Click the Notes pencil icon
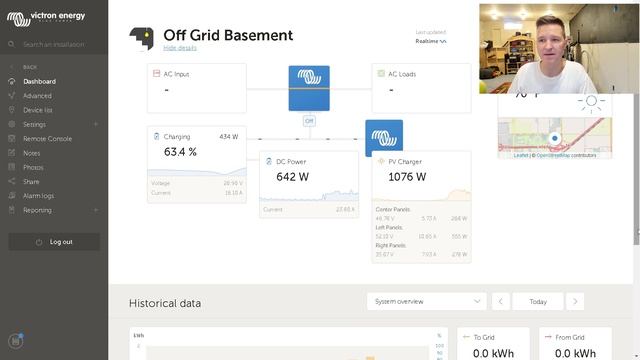Screen dimensions: 640x360 coord(11,153)
